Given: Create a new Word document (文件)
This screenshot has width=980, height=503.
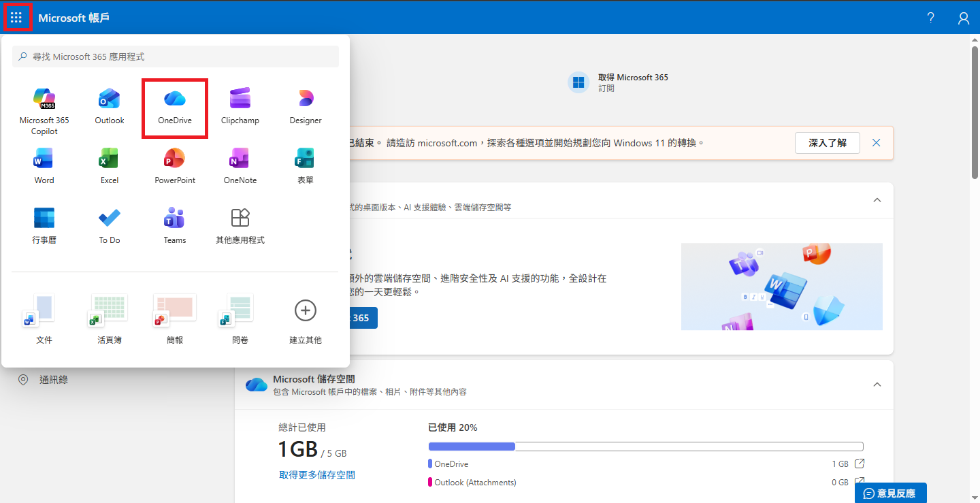Looking at the screenshot, I should pyautogui.click(x=44, y=319).
